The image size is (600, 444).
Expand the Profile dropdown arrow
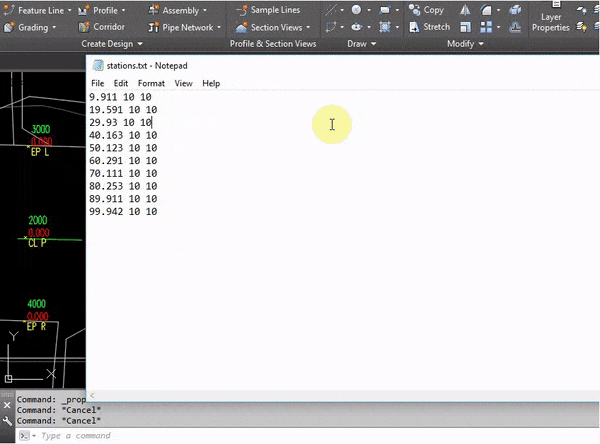(123, 10)
